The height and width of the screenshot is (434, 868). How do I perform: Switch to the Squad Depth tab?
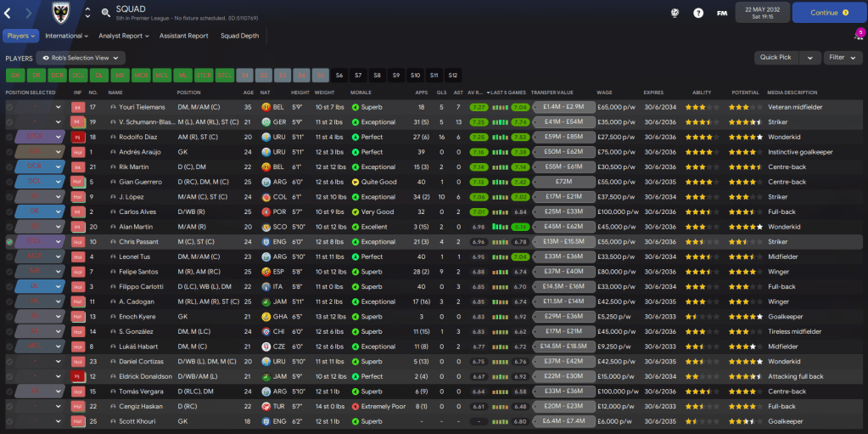click(x=240, y=36)
